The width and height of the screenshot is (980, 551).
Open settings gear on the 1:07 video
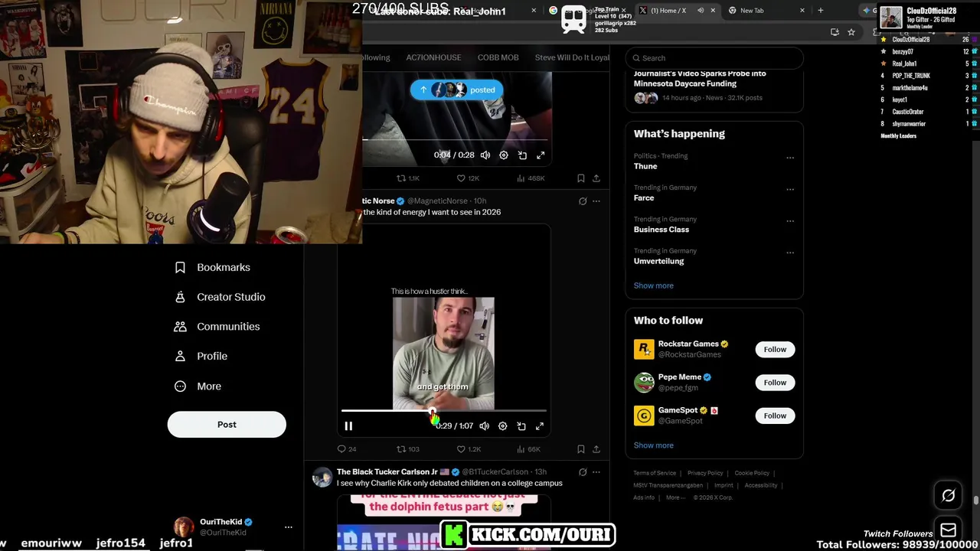click(503, 426)
